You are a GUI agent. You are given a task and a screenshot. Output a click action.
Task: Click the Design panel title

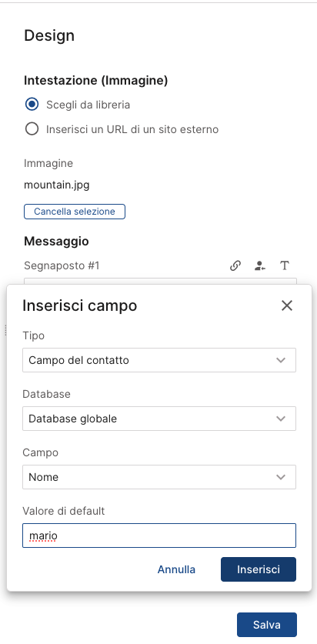(49, 35)
